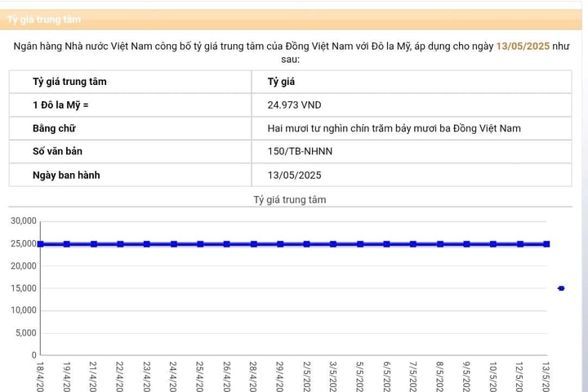Click the '1 Đô la Mỹ =' cell
This screenshot has height=392, width=588.
coord(61,105)
